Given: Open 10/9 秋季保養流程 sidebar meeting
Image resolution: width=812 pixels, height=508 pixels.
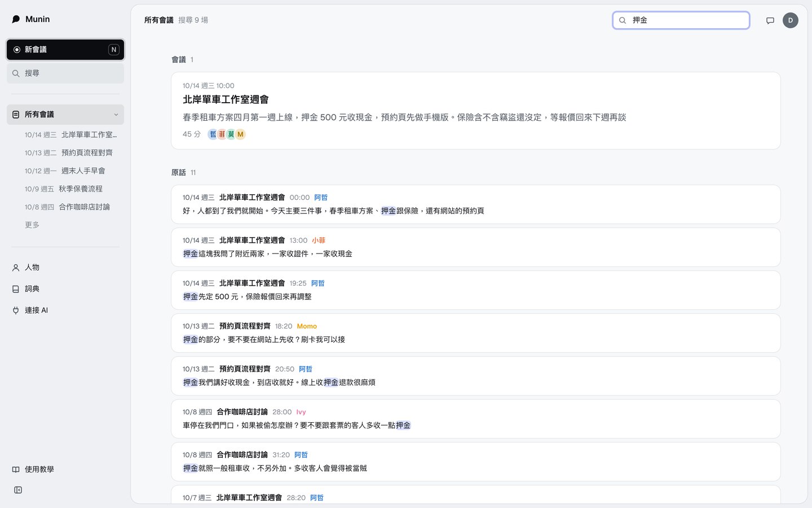Looking at the screenshot, I should point(71,189).
